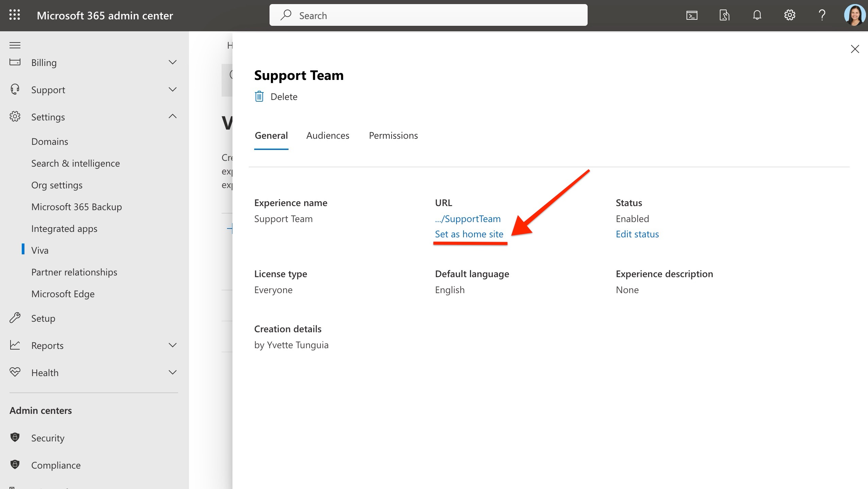Open Org settings in sidebar
The image size is (868, 489).
(57, 185)
